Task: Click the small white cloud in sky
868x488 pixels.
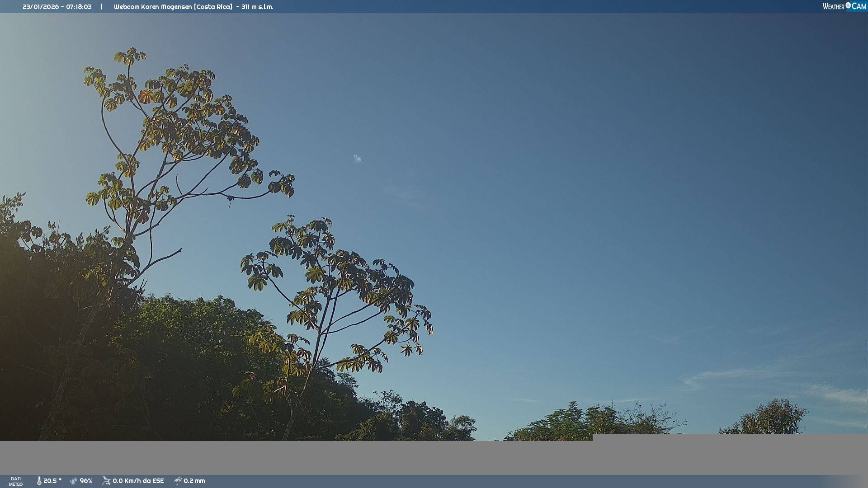Action: coord(358,158)
